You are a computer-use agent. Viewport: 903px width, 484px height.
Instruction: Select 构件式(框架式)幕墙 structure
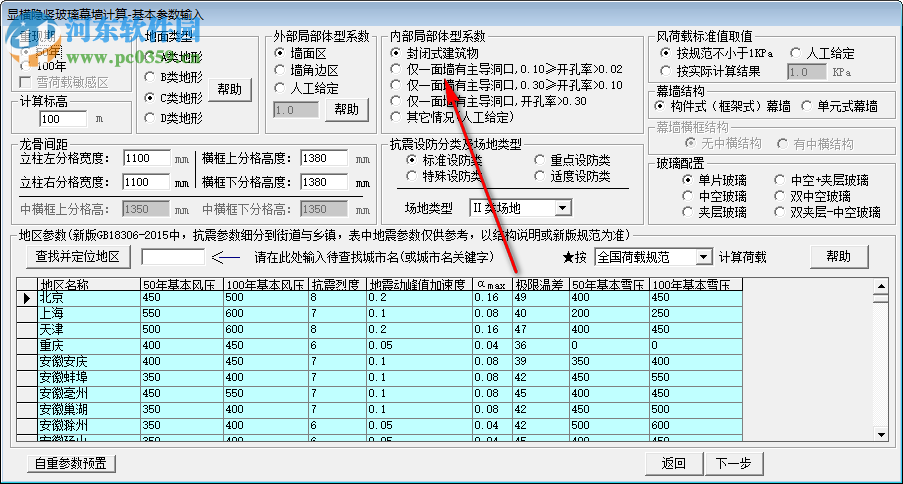723,107
